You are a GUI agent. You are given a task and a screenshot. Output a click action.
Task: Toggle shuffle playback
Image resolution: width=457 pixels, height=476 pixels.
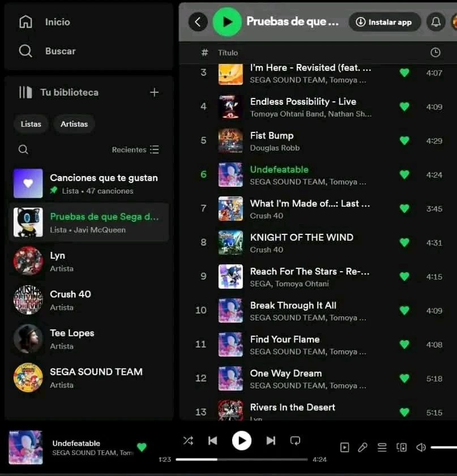pyautogui.click(x=188, y=440)
